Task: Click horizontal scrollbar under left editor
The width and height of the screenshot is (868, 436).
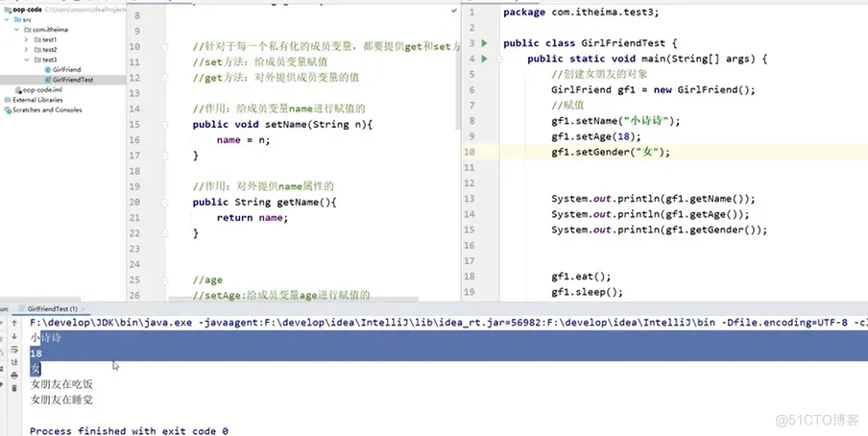Action: click(294, 300)
